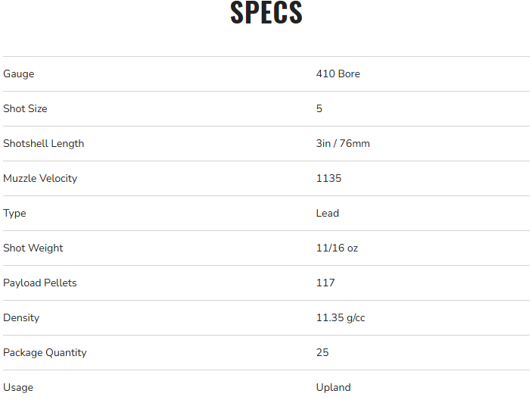This screenshot has width=532, height=406.
Task: Click the Package Quantity label
Action: (x=45, y=353)
